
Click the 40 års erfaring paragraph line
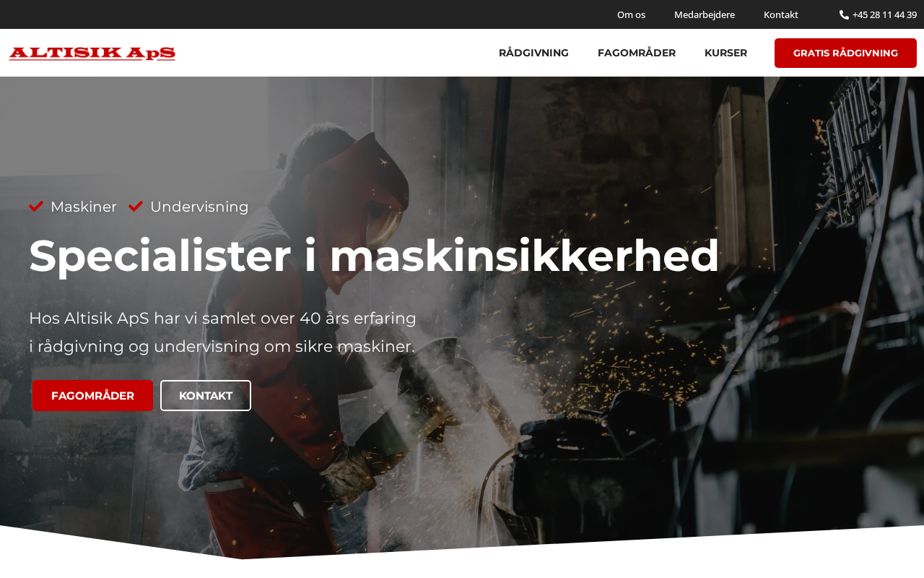coord(223,318)
